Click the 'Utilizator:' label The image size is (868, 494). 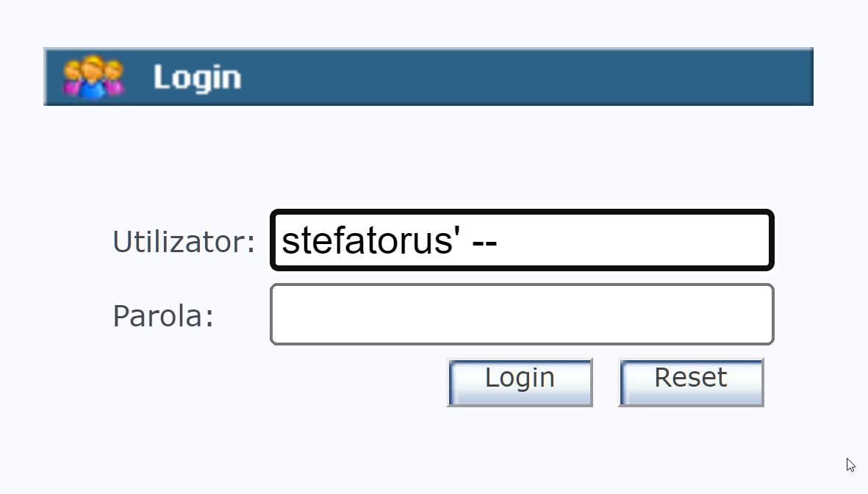[x=182, y=241]
